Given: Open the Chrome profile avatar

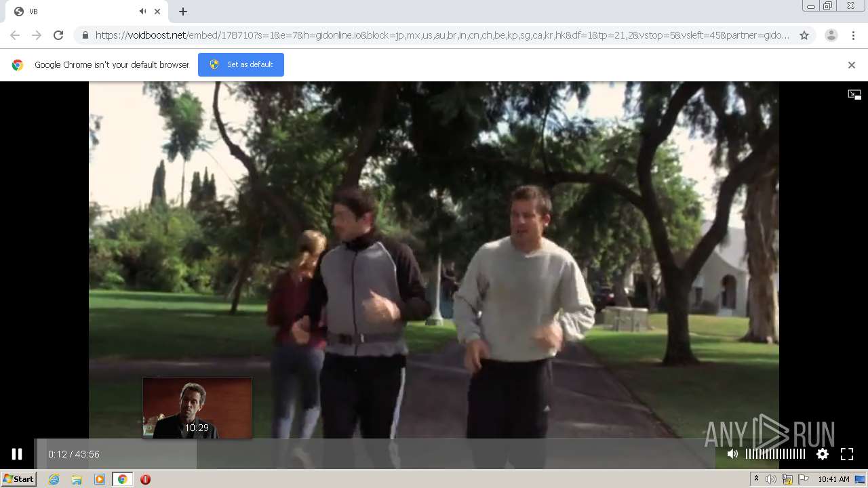Looking at the screenshot, I should pos(831,35).
